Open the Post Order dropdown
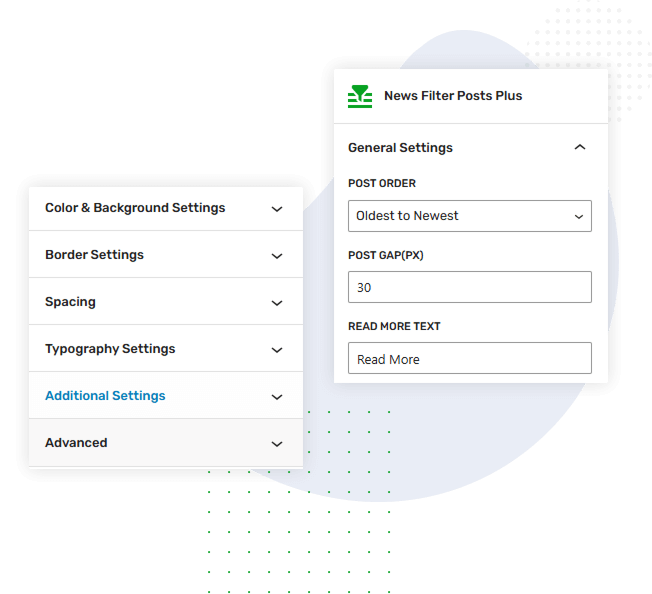This screenshot has height=594, width=652. 470,216
